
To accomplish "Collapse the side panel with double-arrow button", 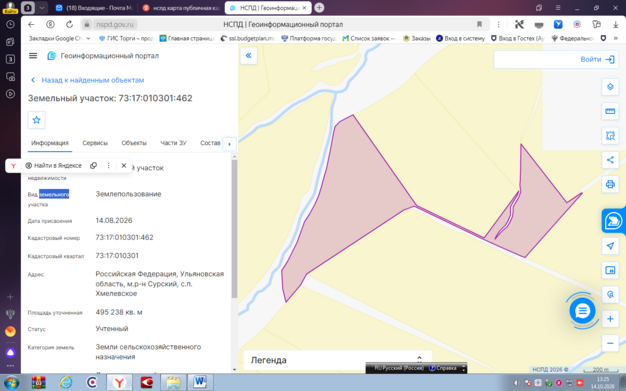I will tap(248, 56).
